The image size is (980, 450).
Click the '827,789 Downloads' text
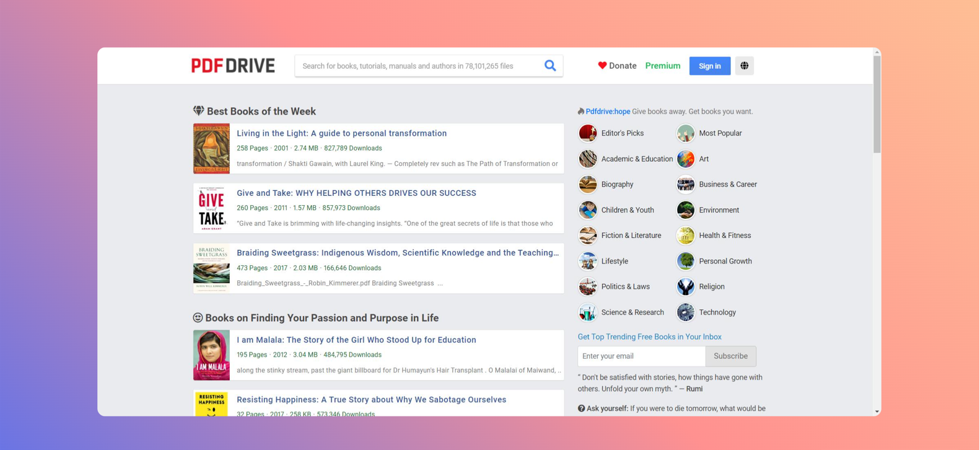point(352,148)
